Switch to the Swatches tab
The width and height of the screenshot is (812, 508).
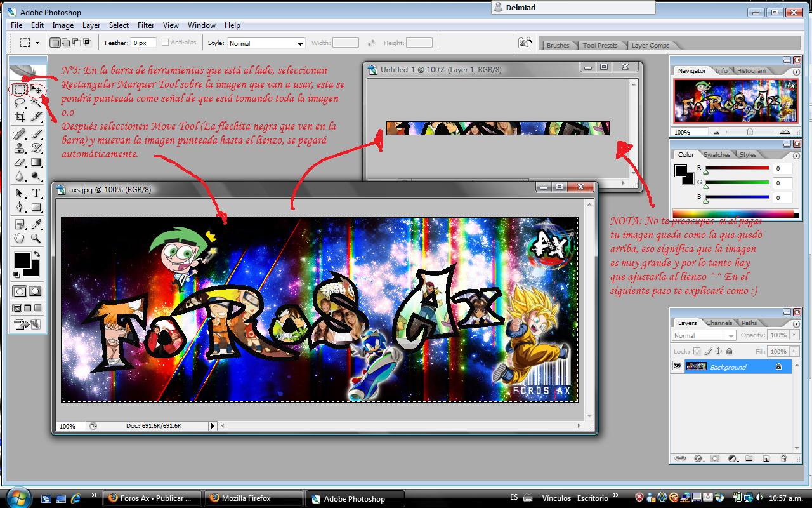click(717, 154)
